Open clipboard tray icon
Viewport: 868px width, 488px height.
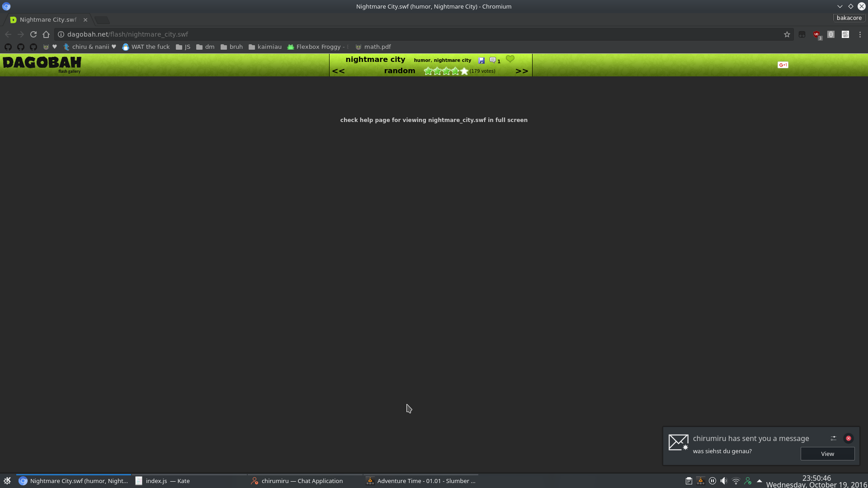[689, 481]
